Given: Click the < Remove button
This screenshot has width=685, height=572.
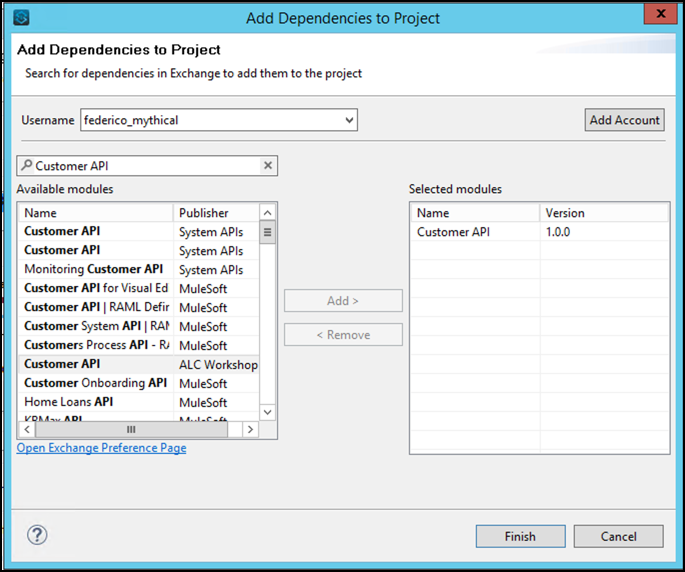Looking at the screenshot, I should (343, 335).
